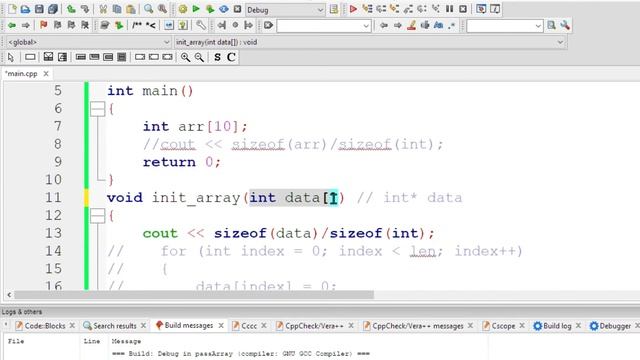
Task: Abort the current build
Action: click(238, 9)
